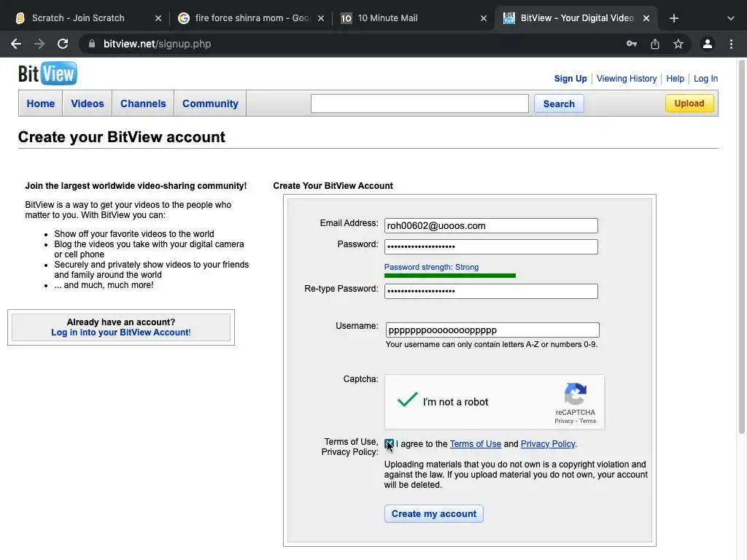Open the Privacy Policy link
The height and width of the screenshot is (560, 747).
548,444
